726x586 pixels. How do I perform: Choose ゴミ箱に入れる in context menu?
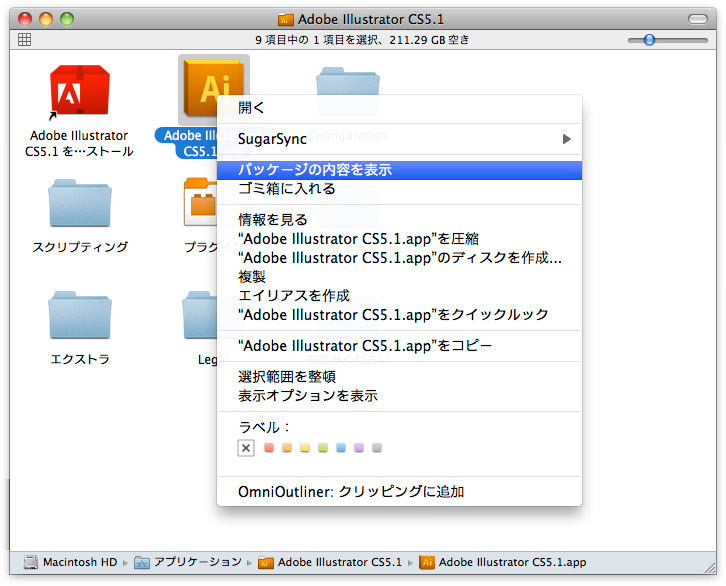point(399,189)
